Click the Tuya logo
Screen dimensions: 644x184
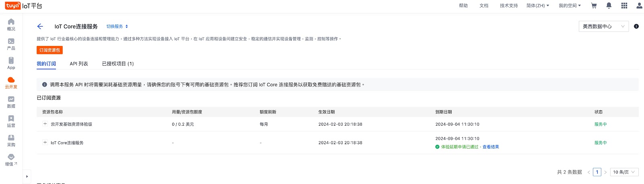click(13, 6)
